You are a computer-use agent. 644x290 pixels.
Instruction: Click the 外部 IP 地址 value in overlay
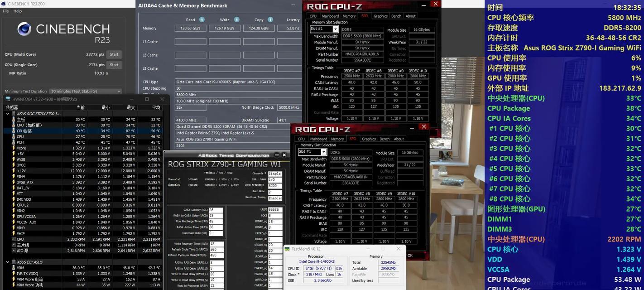(620, 88)
